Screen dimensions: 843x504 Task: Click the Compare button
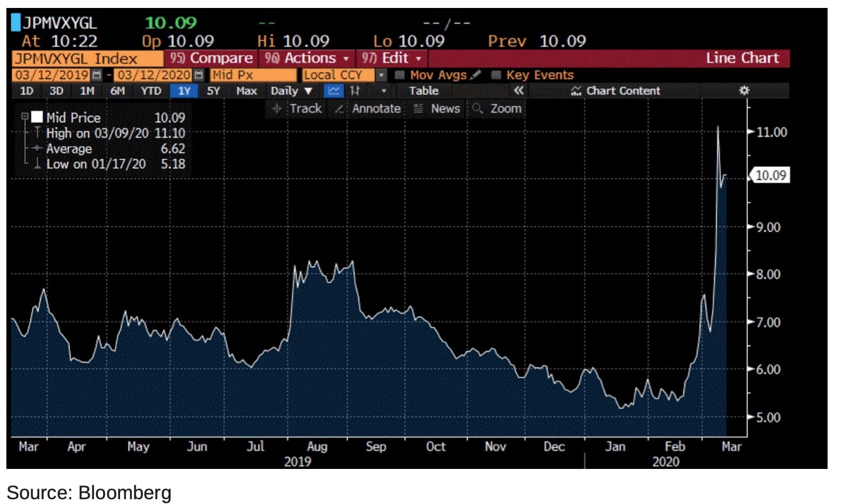pos(211,58)
